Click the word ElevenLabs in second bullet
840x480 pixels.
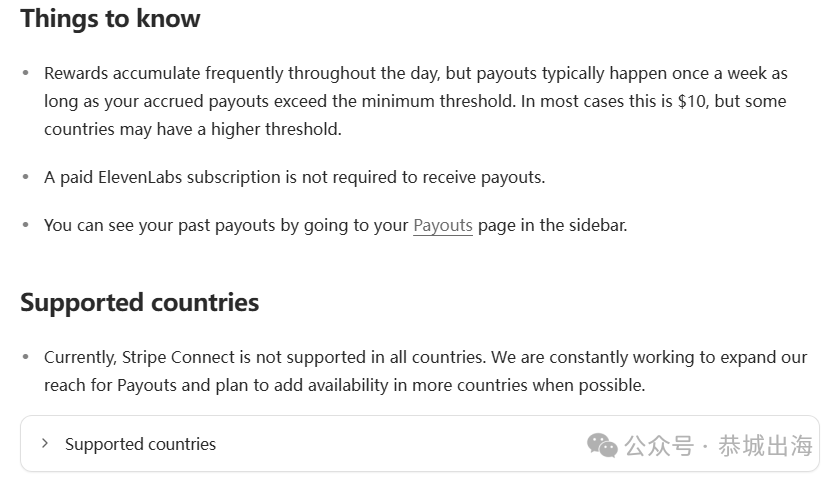point(140,177)
